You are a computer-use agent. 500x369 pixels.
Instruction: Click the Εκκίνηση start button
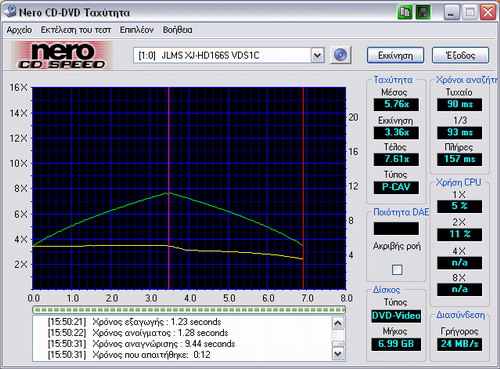(x=395, y=55)
